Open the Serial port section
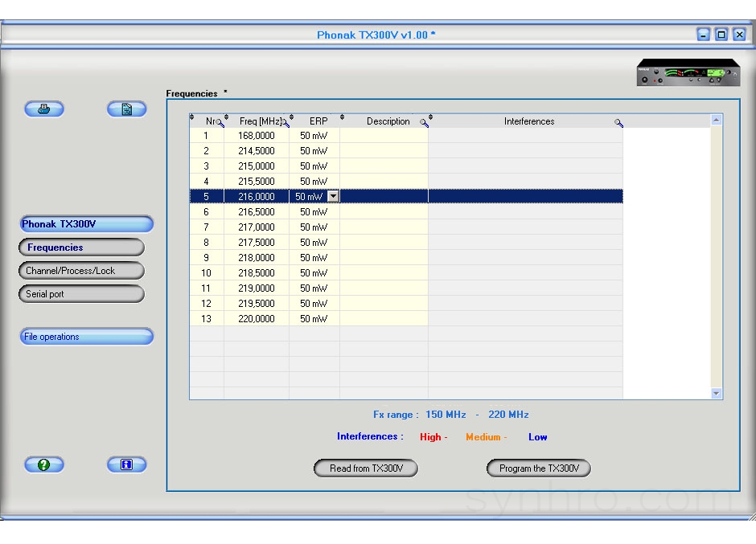756x544 pixels. (x=81, y=294)
